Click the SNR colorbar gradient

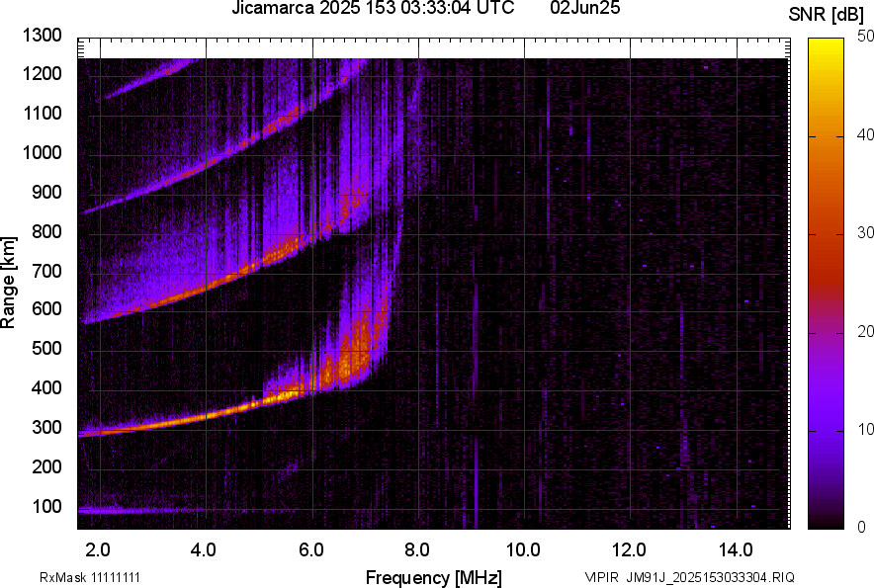[x=826, y=284]
